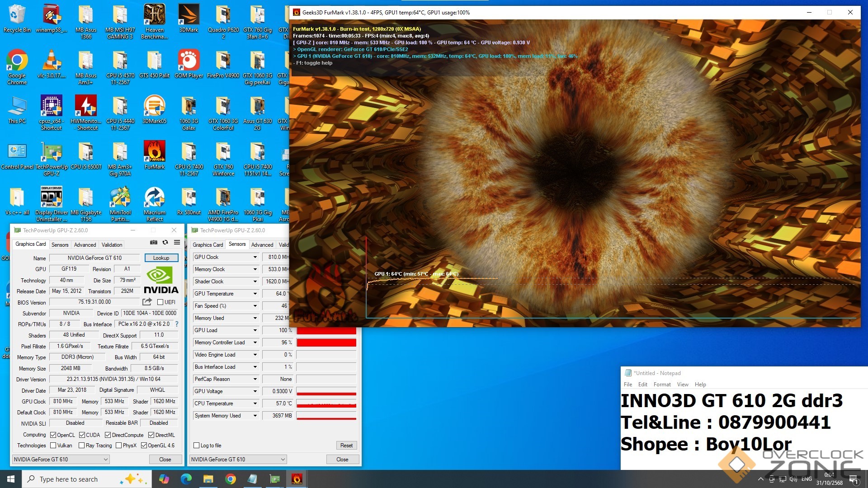Screen dimensions: 868x488
Task: Toggle the Vulkan technology checkbox
Action: [53, 446]
